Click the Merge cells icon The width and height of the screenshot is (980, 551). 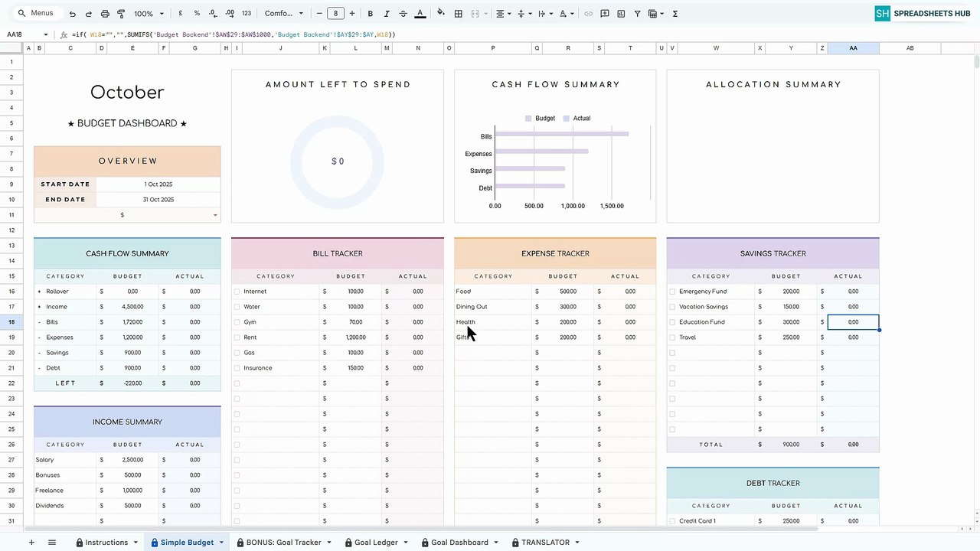pyautogui.click(x=475, y=14)
